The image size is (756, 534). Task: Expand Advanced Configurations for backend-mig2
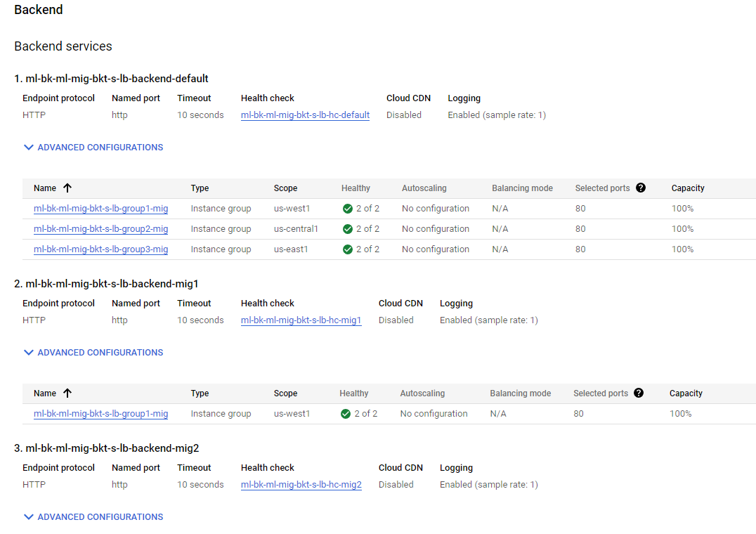point(93,517)
